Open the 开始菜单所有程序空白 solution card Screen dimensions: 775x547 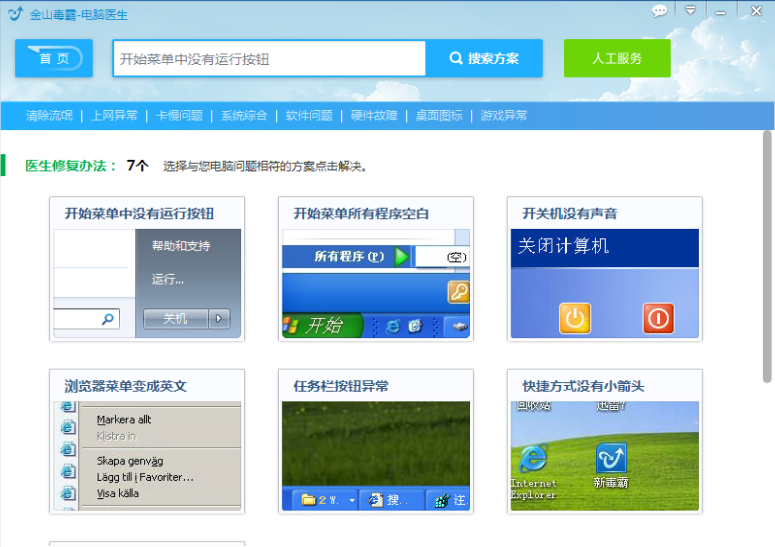coord(376,269)
